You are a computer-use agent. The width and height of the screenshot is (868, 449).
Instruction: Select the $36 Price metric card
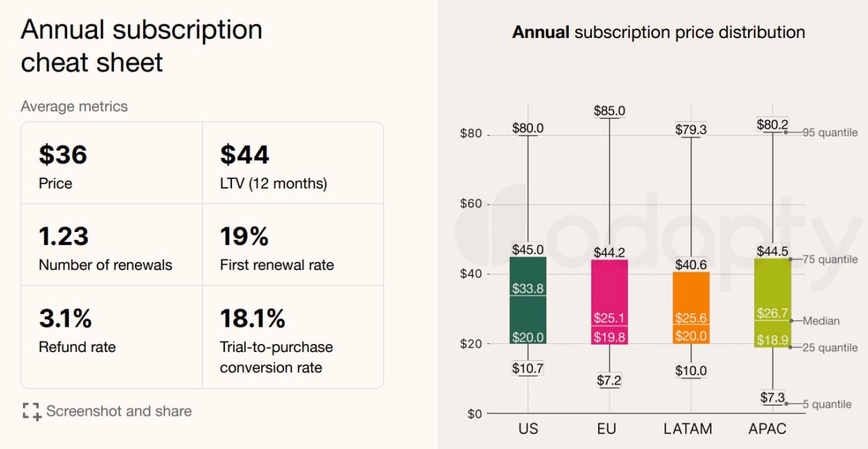(x=112, y=163)
